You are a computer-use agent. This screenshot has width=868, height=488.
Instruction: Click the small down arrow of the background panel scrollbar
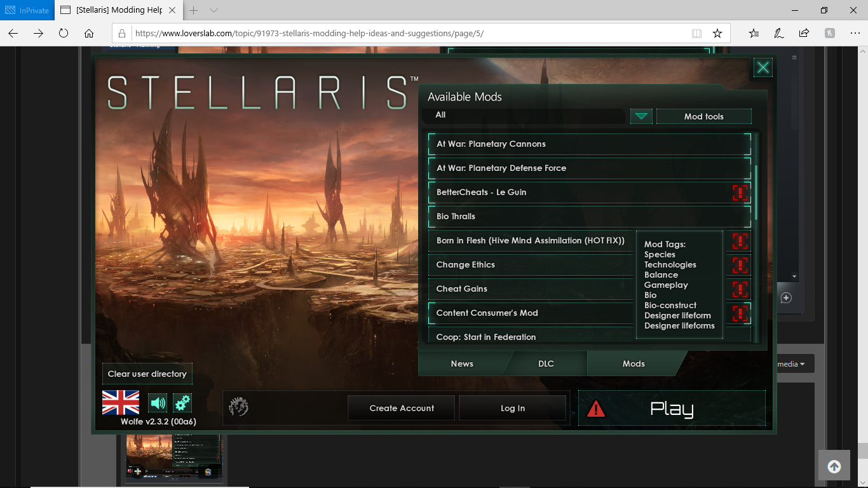click(x=794, y=276)
